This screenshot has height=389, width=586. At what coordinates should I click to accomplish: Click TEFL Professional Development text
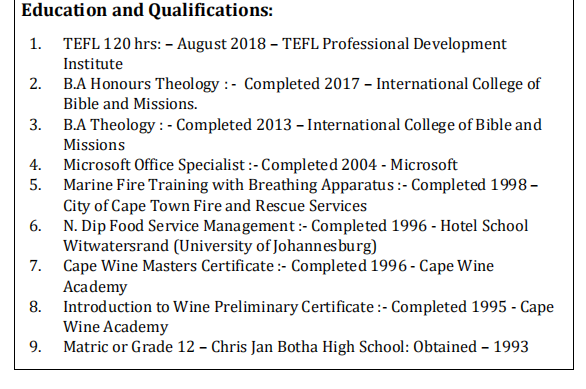pyautogui.click(x=394, y=44)
